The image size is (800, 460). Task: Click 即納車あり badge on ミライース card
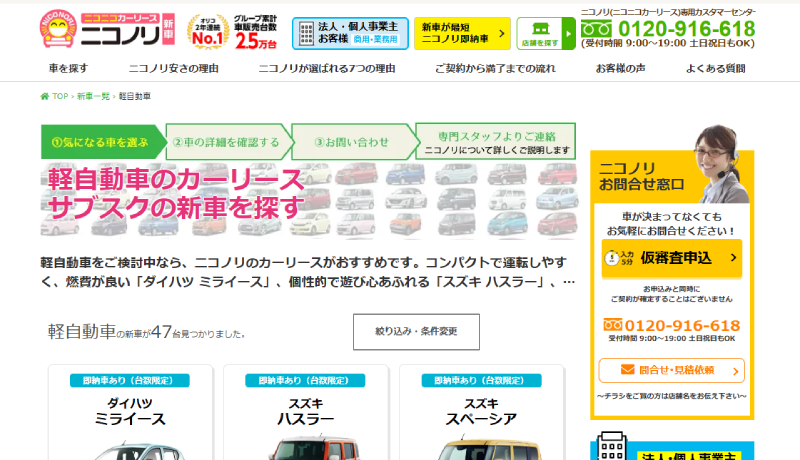coord(130,380)
